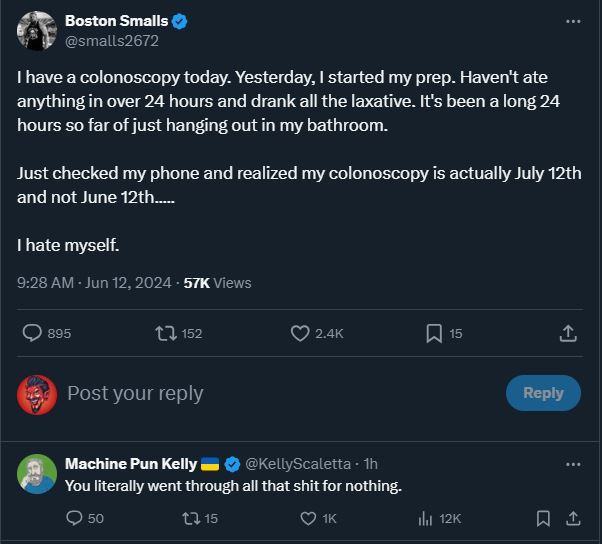Image resolution: width=602 pixels, height=544 pixels.
Task: Share Machine Pun Kelly's reply
Action: 573,518
